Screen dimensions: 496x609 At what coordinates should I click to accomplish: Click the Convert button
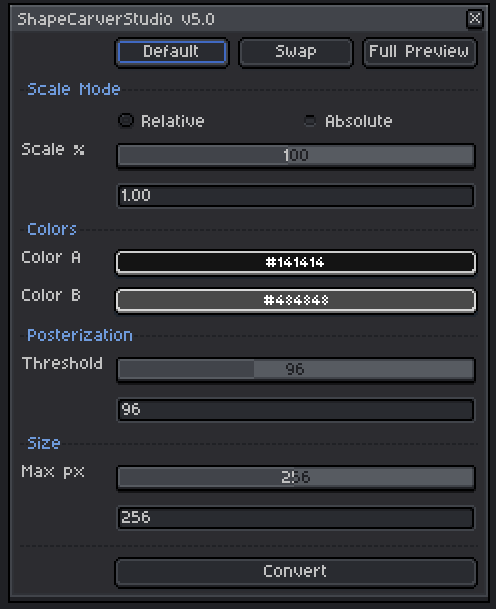click(x=296, y=571)
